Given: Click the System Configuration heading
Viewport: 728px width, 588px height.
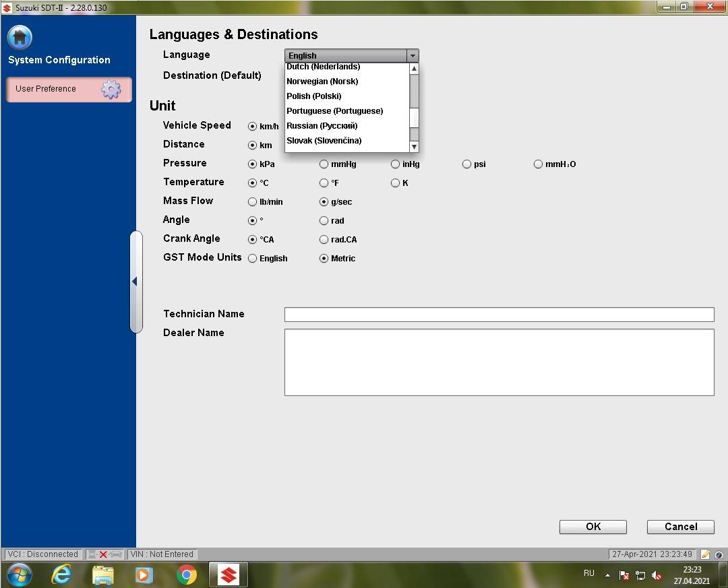Looking at the screenshot, I should click(x=59, y=60).
